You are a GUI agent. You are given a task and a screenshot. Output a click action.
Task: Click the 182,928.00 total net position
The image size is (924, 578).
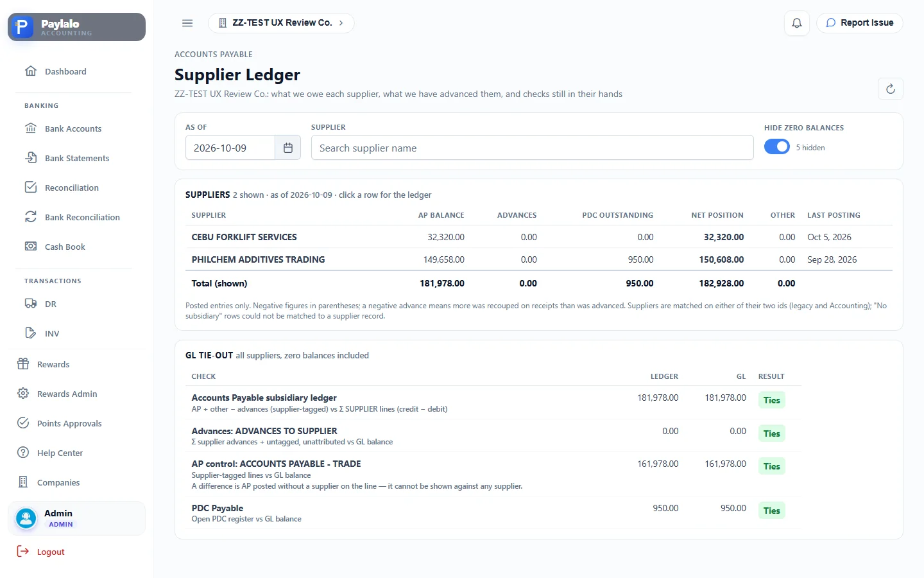[721, 283]
